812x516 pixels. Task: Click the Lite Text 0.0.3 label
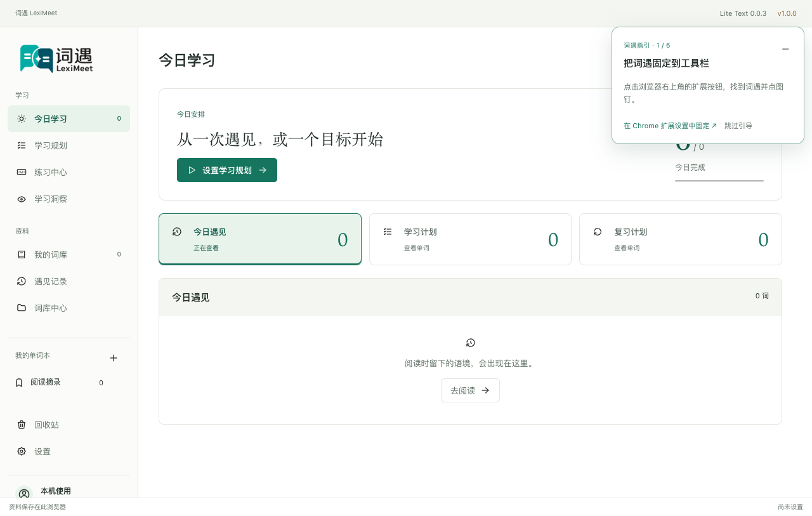pos(743,13)
